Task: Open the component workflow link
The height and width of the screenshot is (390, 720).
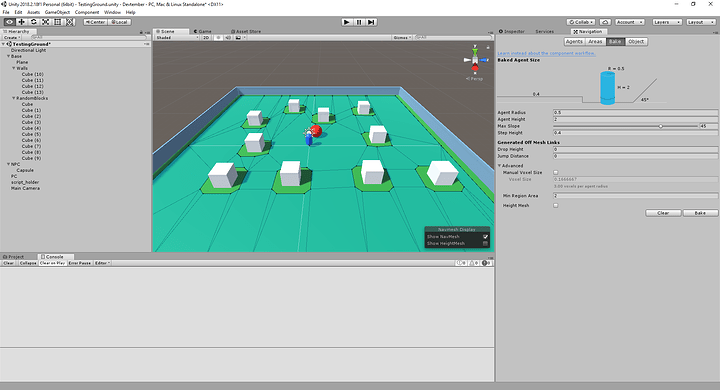Action: 546,53
